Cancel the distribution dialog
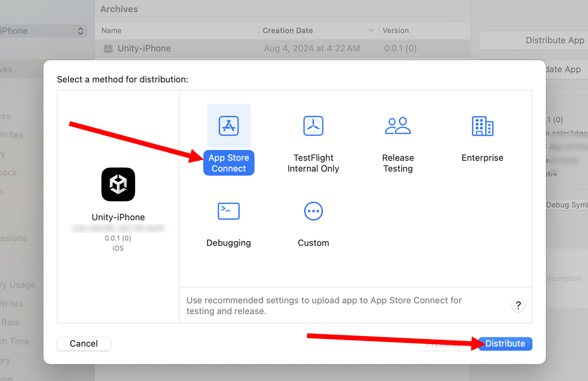Screen dimensions: 588x381 coord(84,343)
